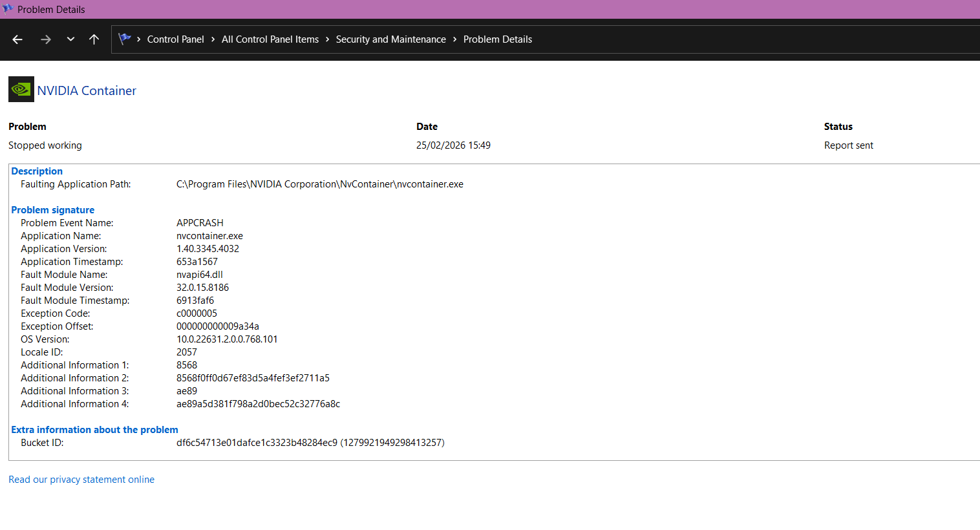The height and width of the screenshot is (530, 980).
Task: Click the Application Version label
Action: coord(64,249)
